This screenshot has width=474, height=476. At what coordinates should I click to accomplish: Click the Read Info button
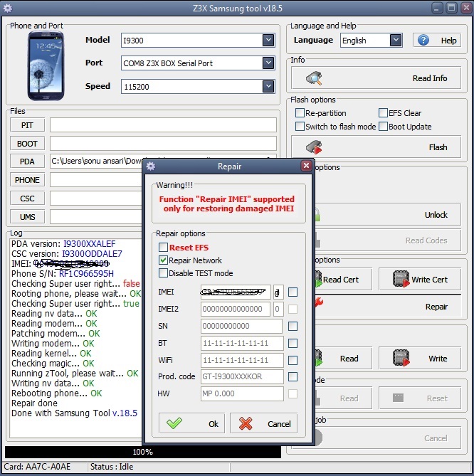coord(376,78)
